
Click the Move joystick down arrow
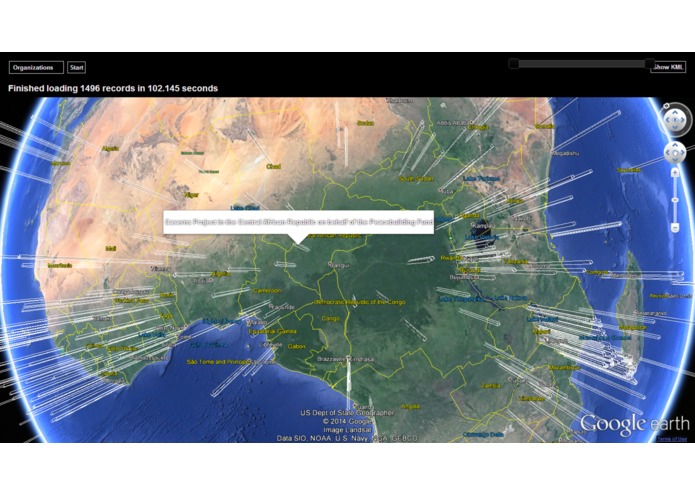click(x=675, y=160)
